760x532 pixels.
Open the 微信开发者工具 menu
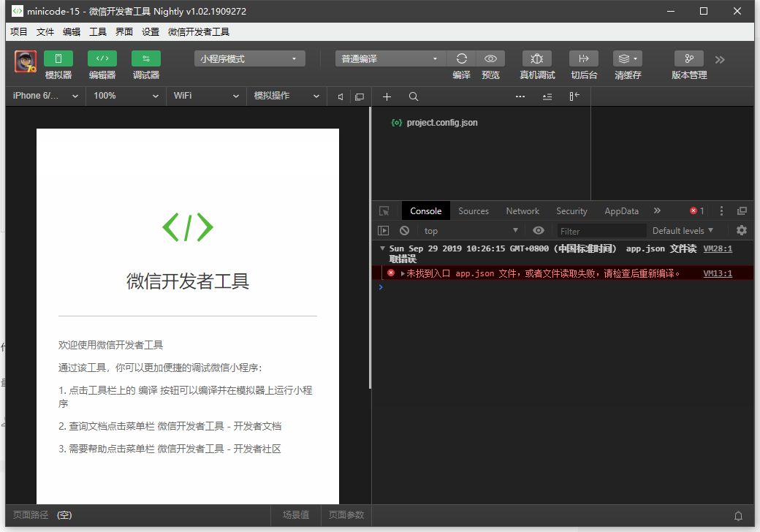199,32
